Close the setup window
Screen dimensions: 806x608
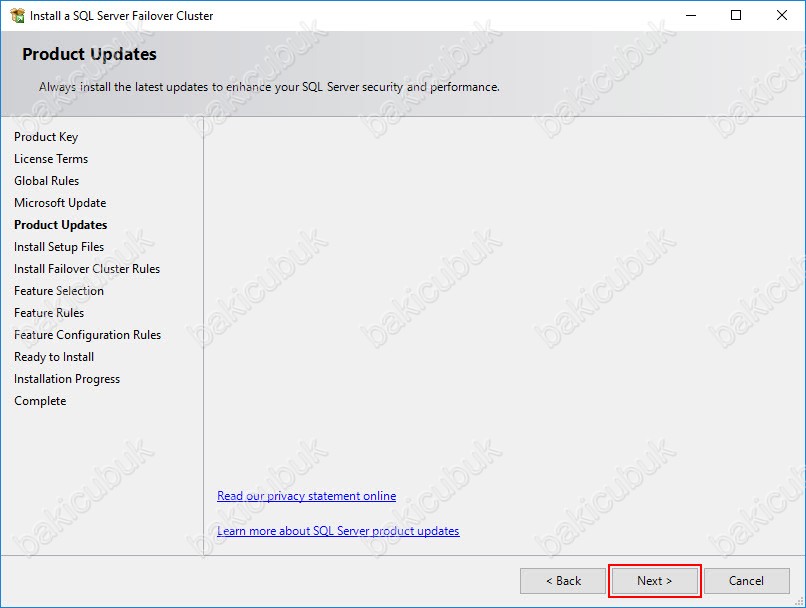[x=782, y=15]
